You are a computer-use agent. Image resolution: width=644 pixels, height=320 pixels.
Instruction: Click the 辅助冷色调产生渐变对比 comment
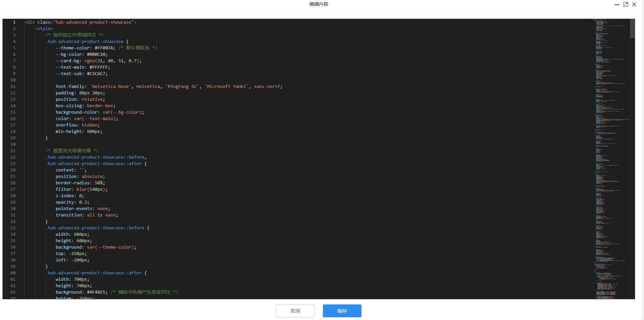point(144,292)
